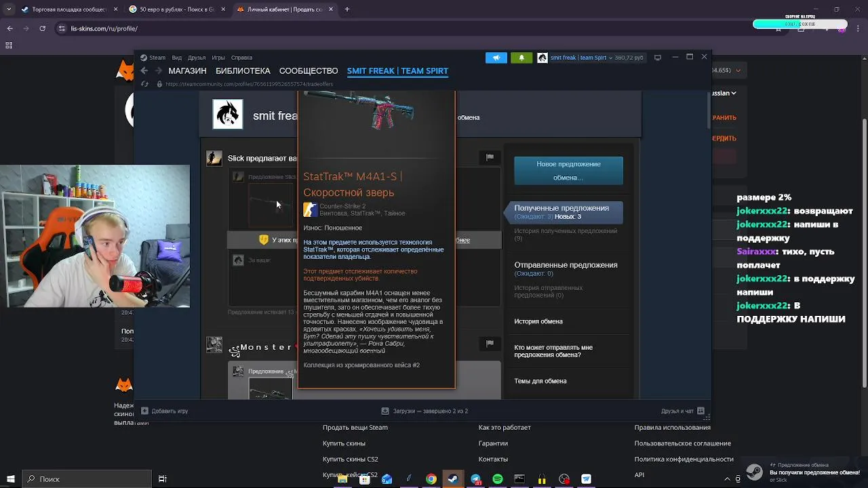Select M4A1-S item in Monster's offer
This screenshot has width=868, height=488.
(x=271, y=389)
